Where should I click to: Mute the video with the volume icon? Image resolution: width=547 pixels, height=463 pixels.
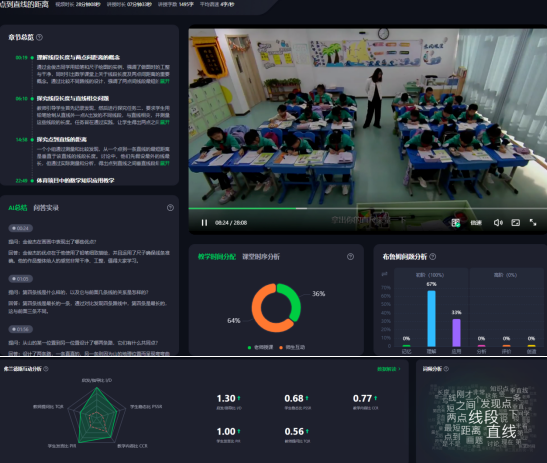[498, 223]
